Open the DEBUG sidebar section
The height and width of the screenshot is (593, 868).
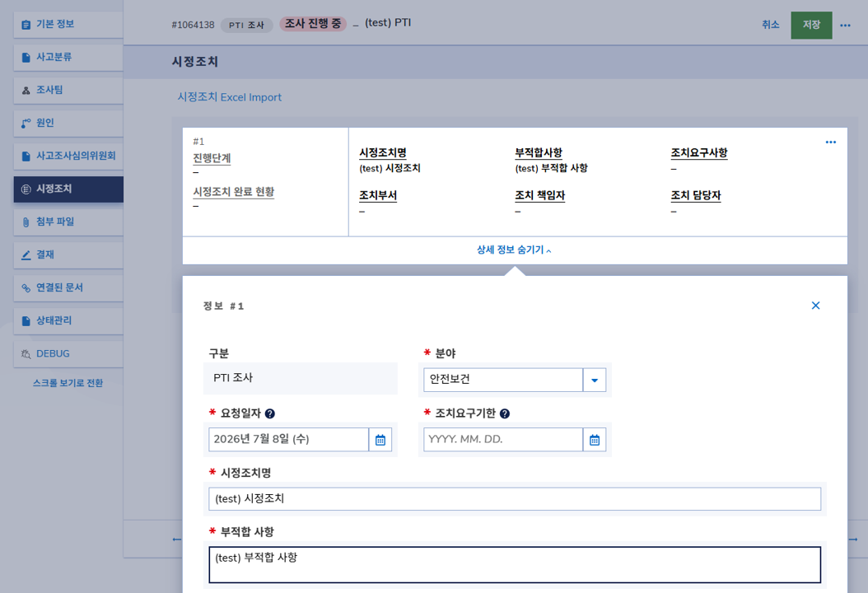(68, 354)
